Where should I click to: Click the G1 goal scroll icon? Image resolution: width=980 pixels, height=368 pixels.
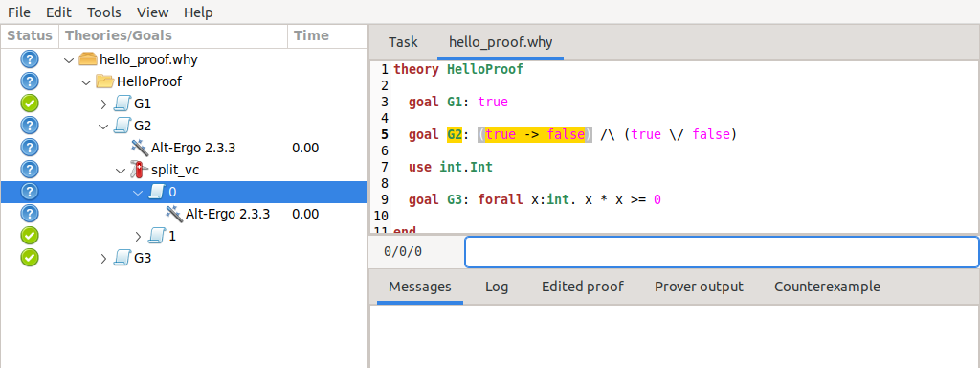click(x=122, y=103)
